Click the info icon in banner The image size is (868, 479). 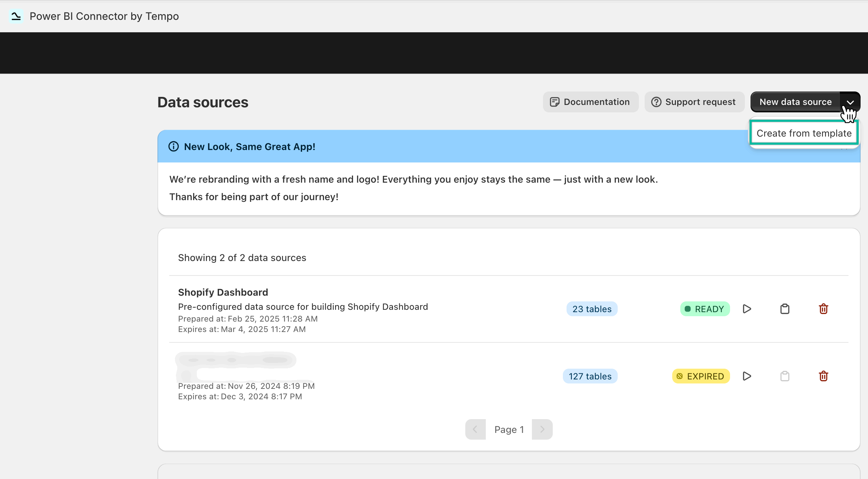point(174,147)
